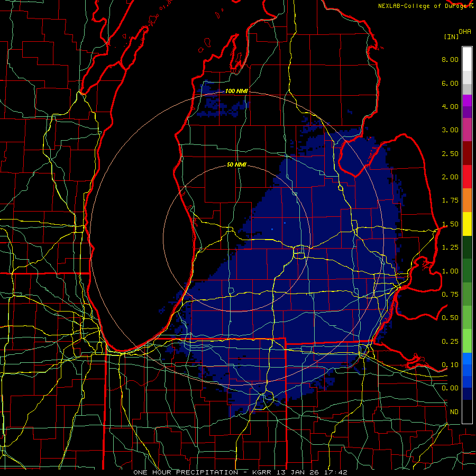This screenshot has width=476, height=476.
Task: Click the black ND swatch in legend
Action: coord(467,411)
